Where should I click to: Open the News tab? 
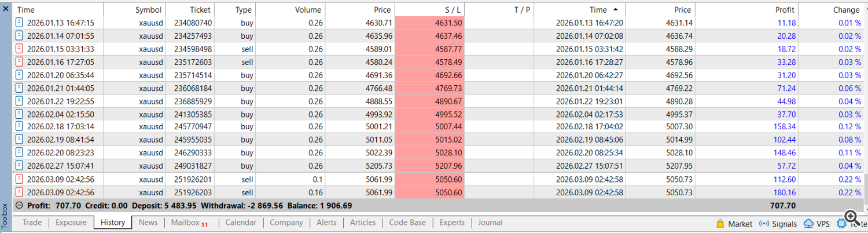point(148,223)
